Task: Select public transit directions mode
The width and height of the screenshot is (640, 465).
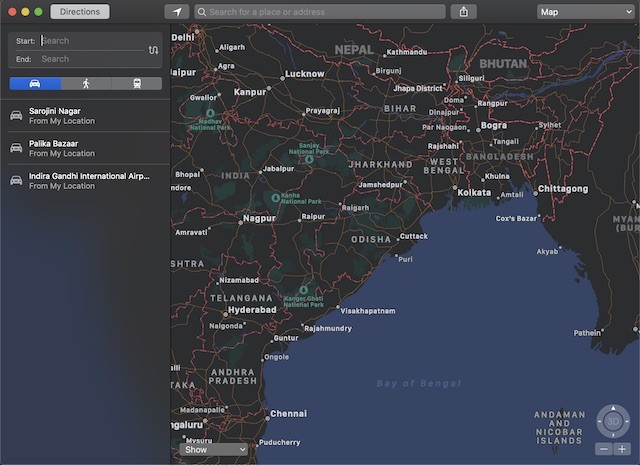Action: pos(137,84)
